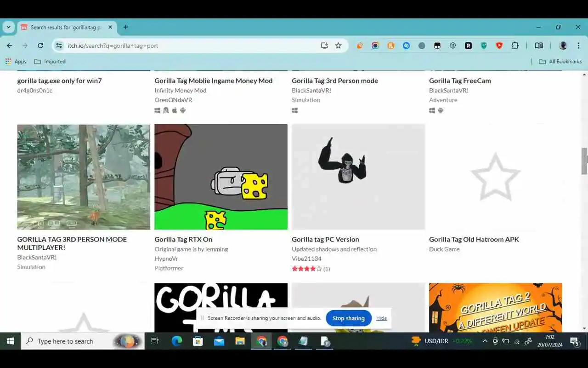Hide the screen sharing notification
Screen dimensions: 588x368
tap(381, 318)
